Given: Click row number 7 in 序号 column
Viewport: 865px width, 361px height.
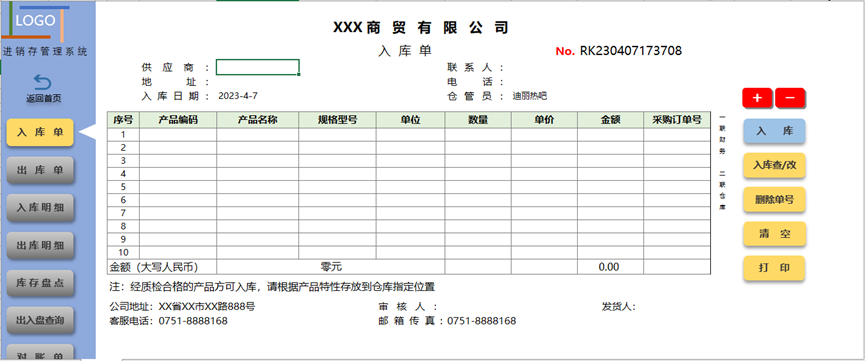Looking at the screenshot, I should click(124, 213).
